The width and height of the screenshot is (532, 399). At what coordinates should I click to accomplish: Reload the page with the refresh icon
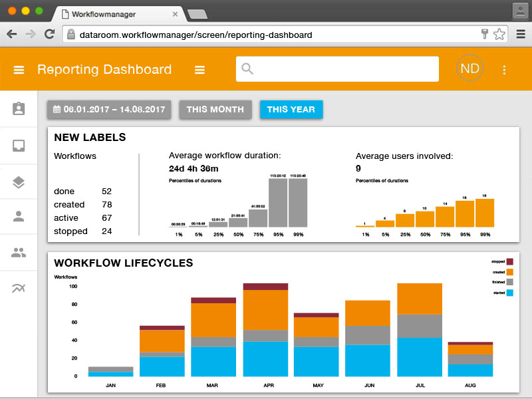(x=49, y=34)
